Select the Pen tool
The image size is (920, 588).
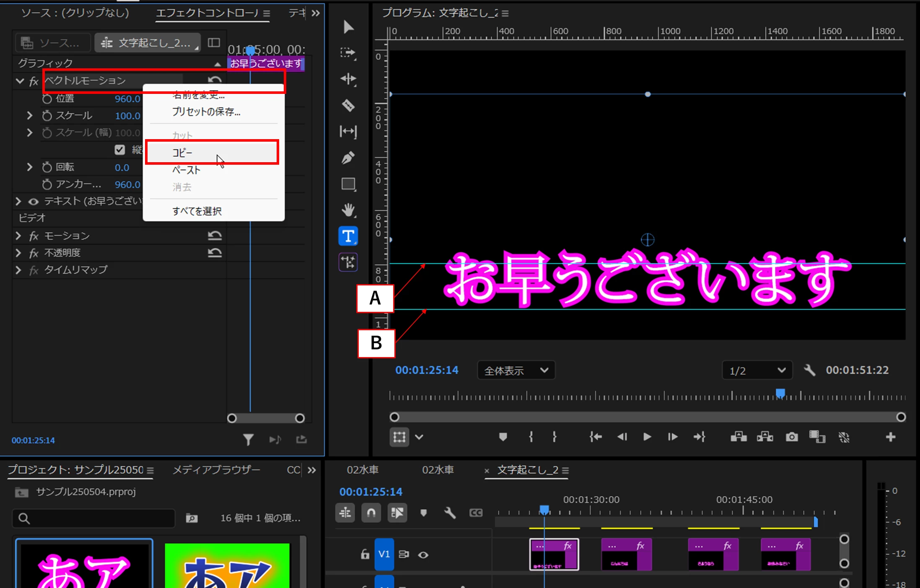(348, 158)
